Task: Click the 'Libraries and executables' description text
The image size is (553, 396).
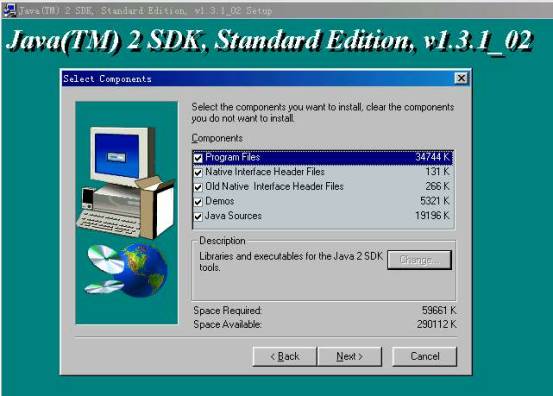Action: point(291,262)
